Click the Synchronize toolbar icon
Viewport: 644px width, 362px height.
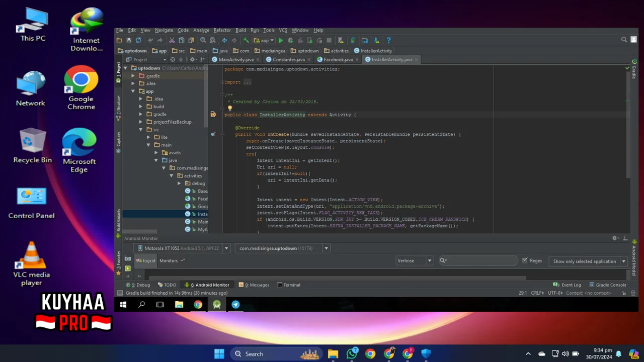pyautogui.click(x=138, y=40)
